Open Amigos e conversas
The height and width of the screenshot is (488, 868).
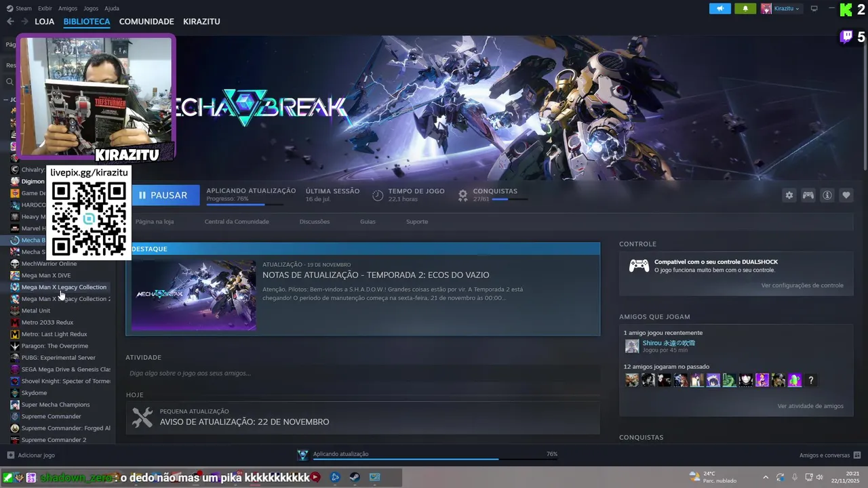coord(830,455)
